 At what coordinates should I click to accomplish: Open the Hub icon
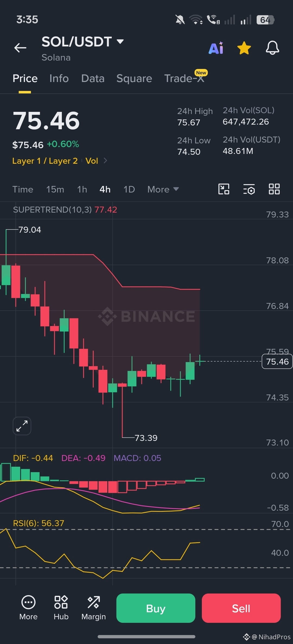coord(61,608)
